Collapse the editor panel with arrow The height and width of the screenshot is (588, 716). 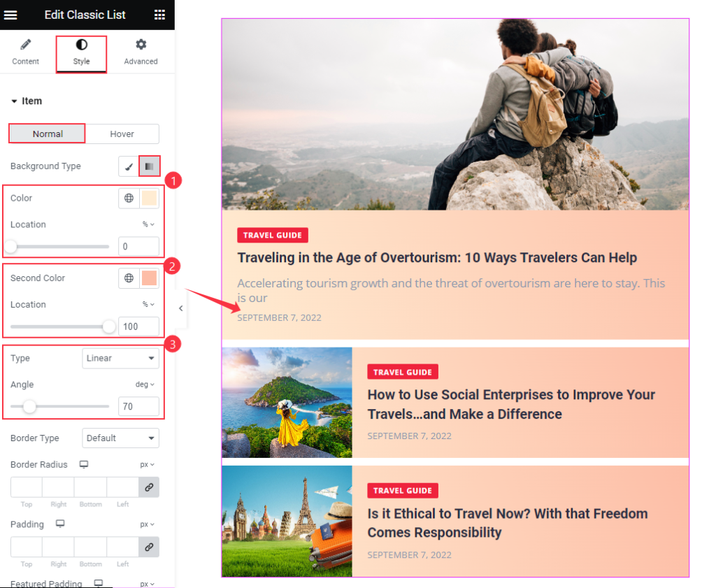pyautogui.click(x=181, y=308)
